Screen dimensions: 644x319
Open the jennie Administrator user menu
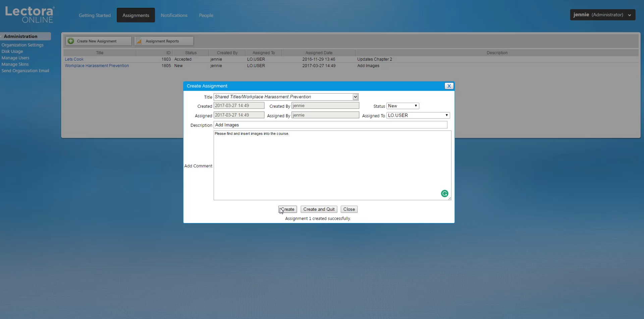pyautogui.click(x=602, y=15)
